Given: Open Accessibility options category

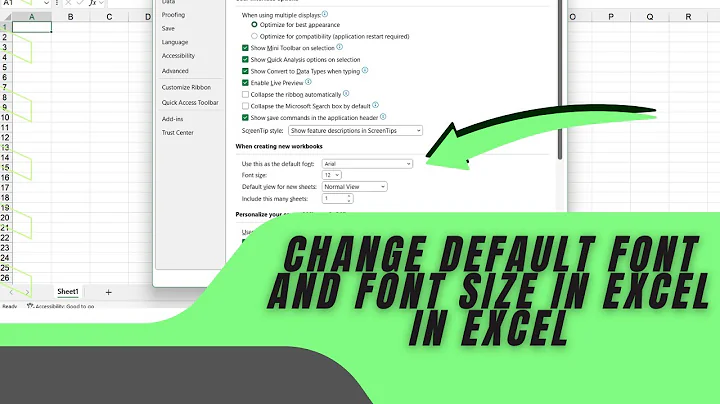Looking at the screenshot, I should 178,56.
